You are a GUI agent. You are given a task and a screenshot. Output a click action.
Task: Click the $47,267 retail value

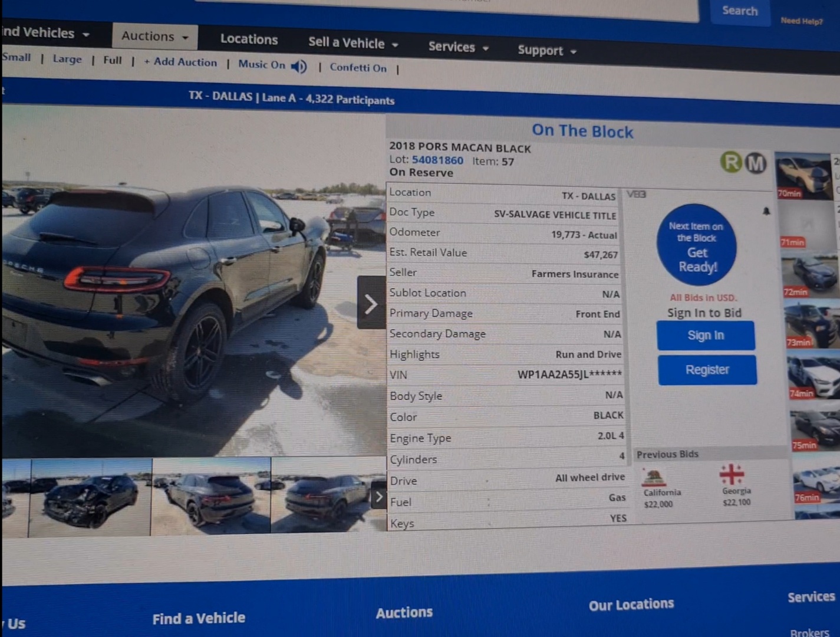pyautogui.click(x=601, y=255)
